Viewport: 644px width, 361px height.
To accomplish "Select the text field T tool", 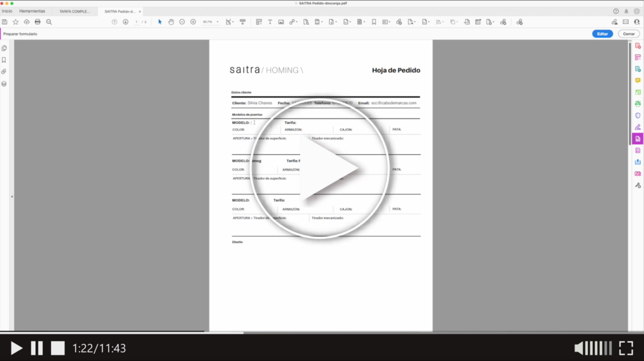I will click(270, 21).
